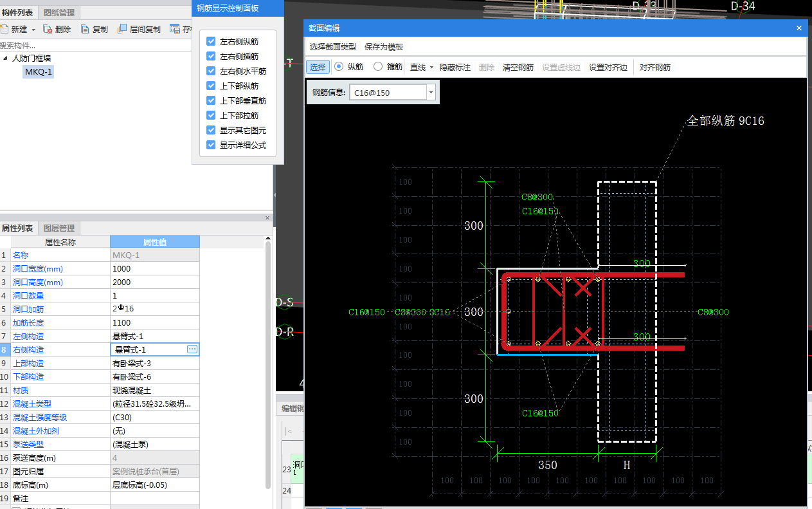Toggle the 左右侧插筋 checkbox
812x509 pixels.
[x=211, y=56]
